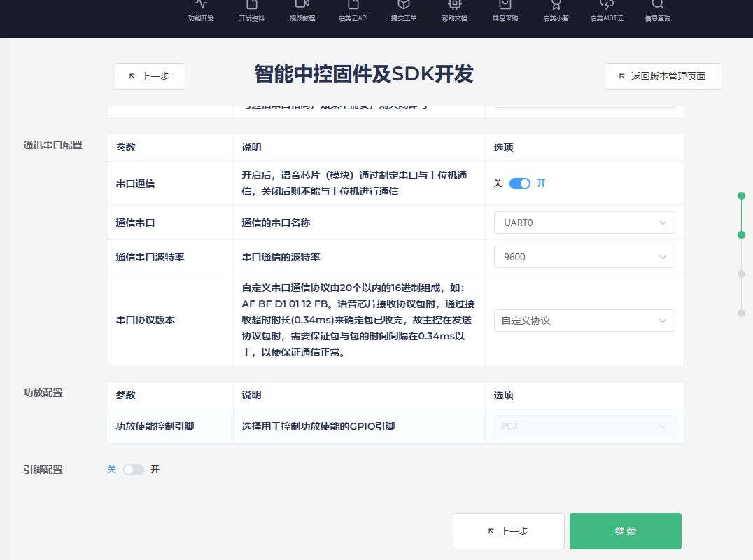Open the 开发资料 document icon
The height and width of the screenshot is (560, 753).
point(251,6)
